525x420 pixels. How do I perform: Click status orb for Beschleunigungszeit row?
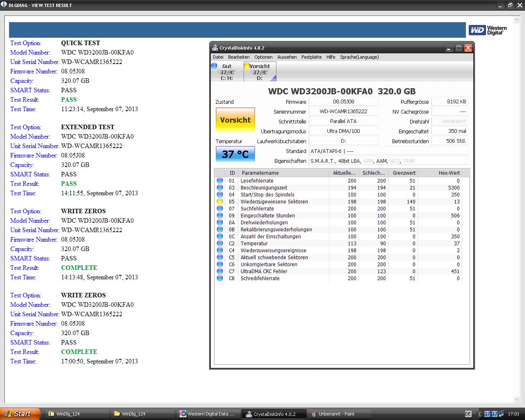(x=220, y=187)
